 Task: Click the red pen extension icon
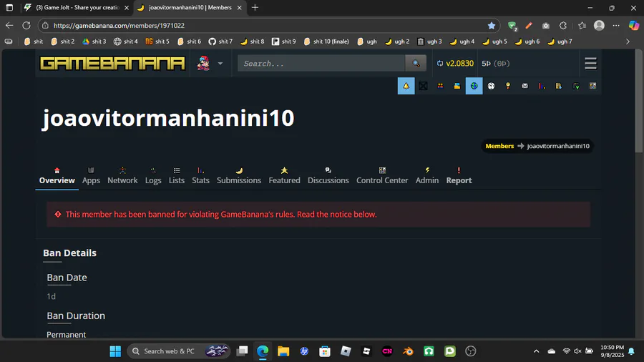(x=529, y=26)
